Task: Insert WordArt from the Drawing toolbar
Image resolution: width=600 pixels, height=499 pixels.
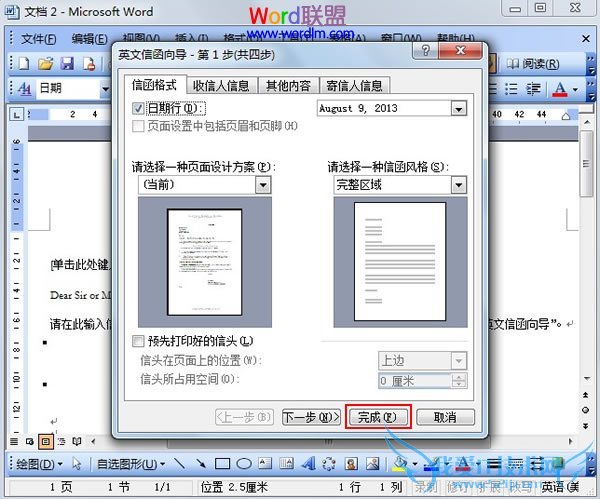Action: click(308, 464)
